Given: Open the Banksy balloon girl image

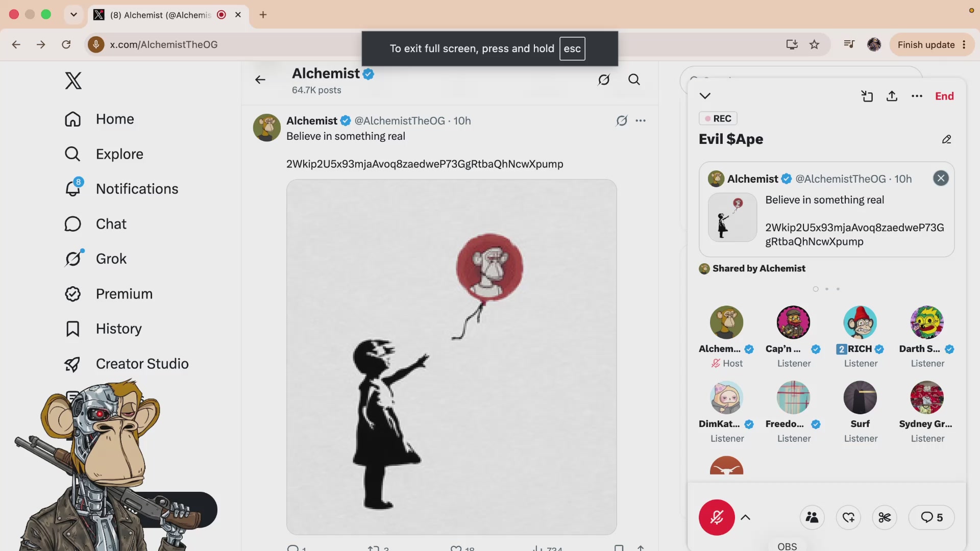Looking at the screenshot, I should [451, 357].
